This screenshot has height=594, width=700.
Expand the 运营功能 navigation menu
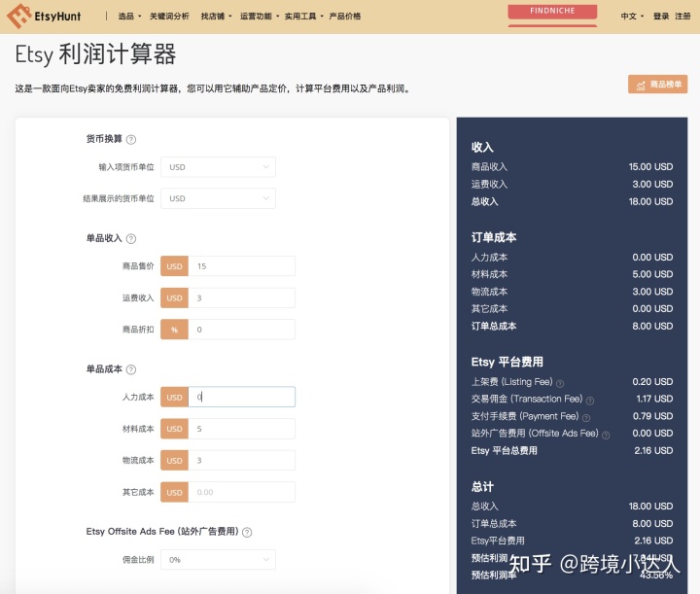pos(260,17)
